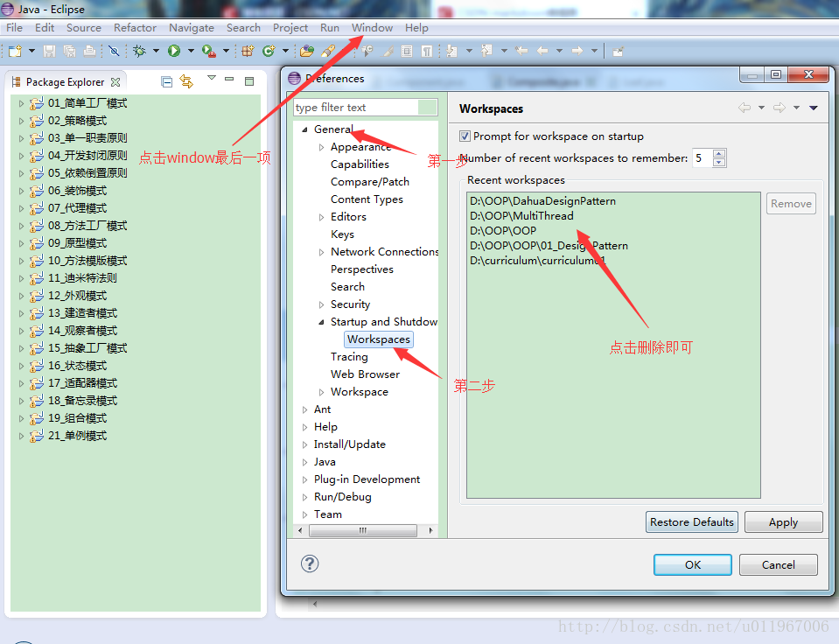Click the OK button
This screenshot has height=644, width=839.
pos(692,564)
